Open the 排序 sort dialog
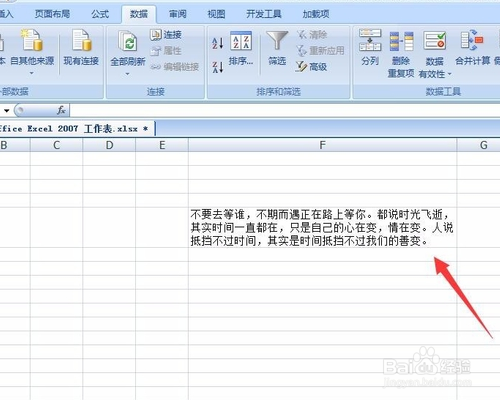This screenshot has width=500, height=400. (241, 48)
